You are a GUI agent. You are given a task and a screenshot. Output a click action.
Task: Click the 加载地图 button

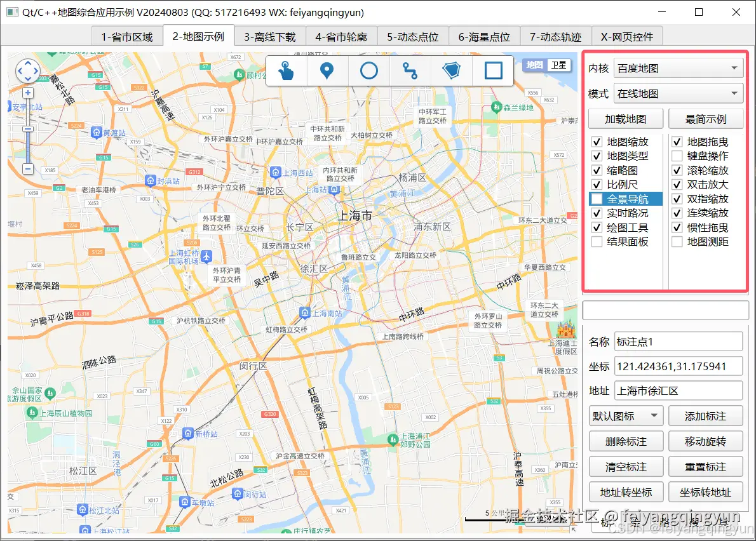tap(626, 119)
